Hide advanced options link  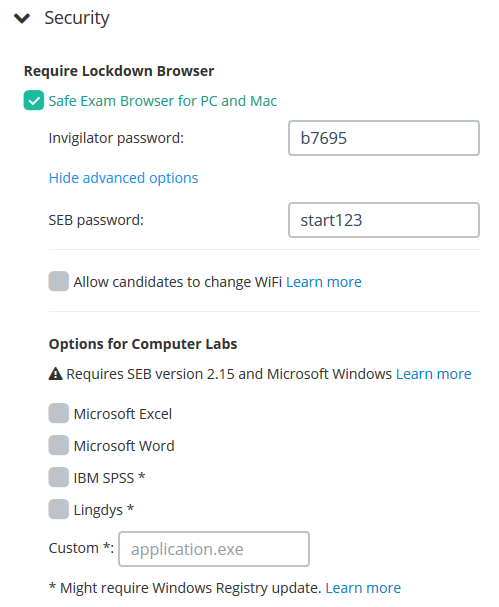pyautogui.click(x=123, y=178)
